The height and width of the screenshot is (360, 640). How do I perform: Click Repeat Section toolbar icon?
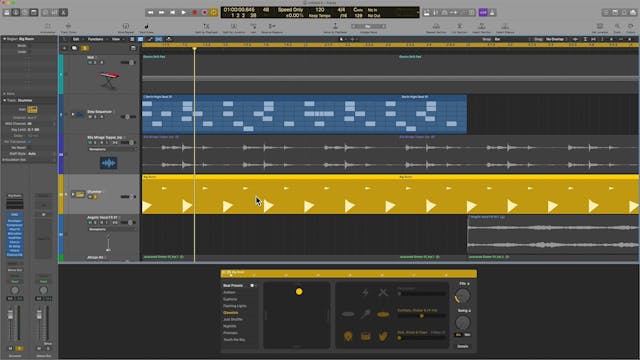pos(436,28)
